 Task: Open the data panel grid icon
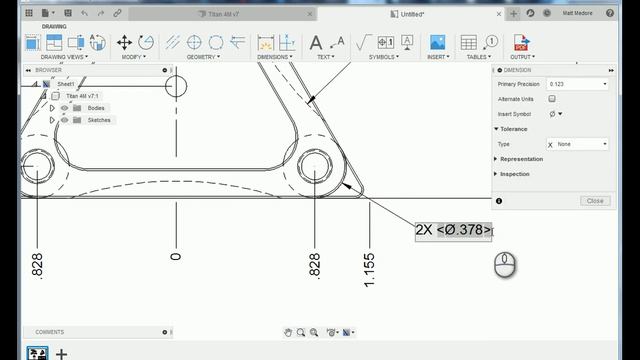(x=29, y=13)
